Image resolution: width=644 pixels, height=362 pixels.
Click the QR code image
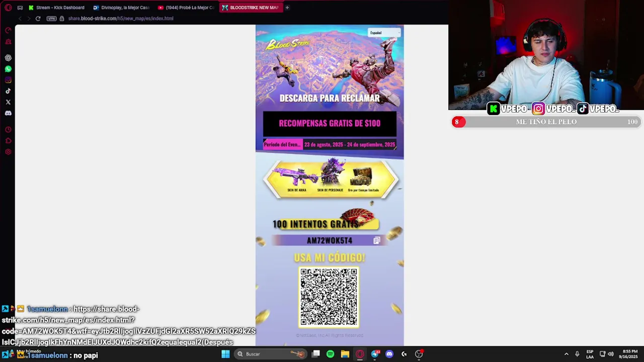329,297
